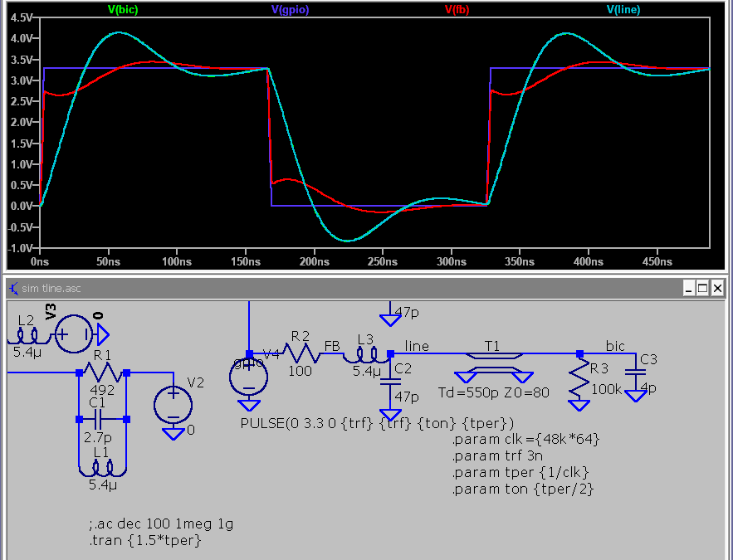The height and width of the screenshot is (560, 733).
Task: Click the .tran simulation directive text
Action: [145, 541]
